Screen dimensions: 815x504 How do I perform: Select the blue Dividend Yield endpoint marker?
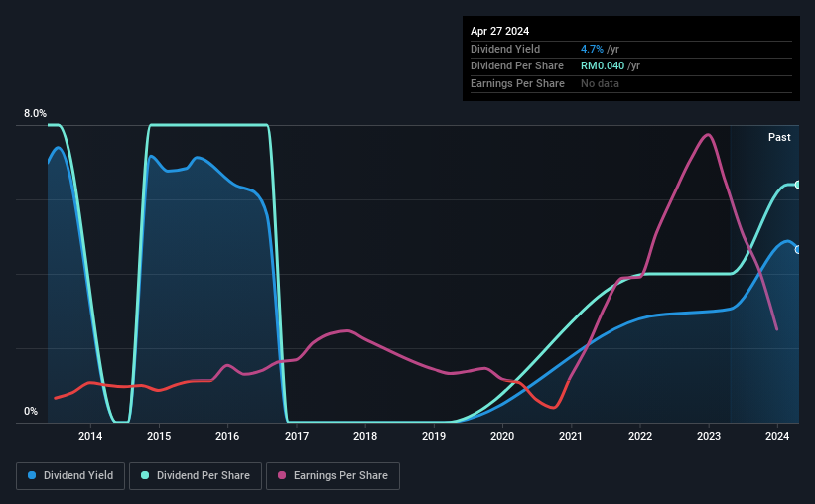click(x=798, y=250)
